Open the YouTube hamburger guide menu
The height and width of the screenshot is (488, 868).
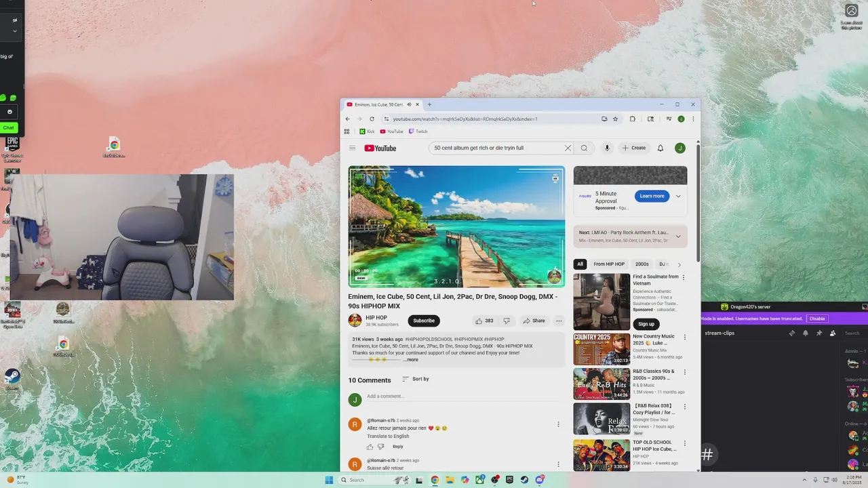(352, 148)
